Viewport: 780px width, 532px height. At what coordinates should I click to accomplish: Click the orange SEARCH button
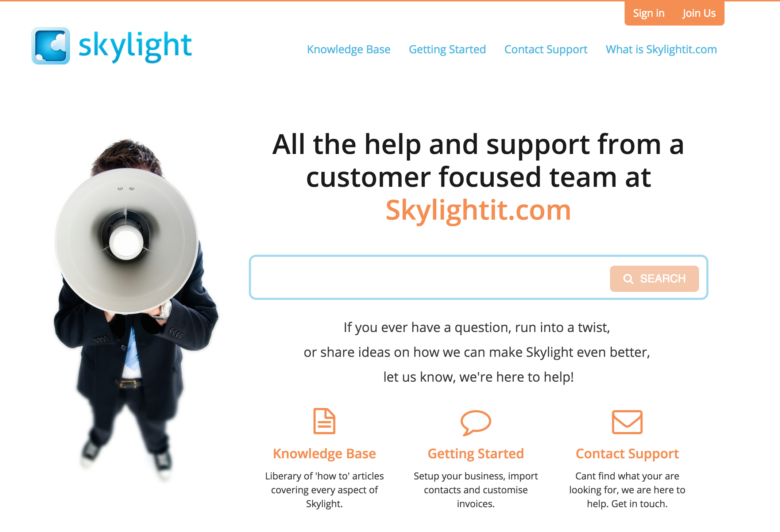pyautogui.click(x=654, y=279)
